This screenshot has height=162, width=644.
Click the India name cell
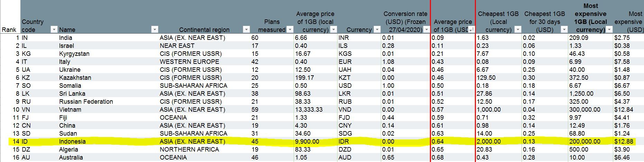tap(66, 38)
